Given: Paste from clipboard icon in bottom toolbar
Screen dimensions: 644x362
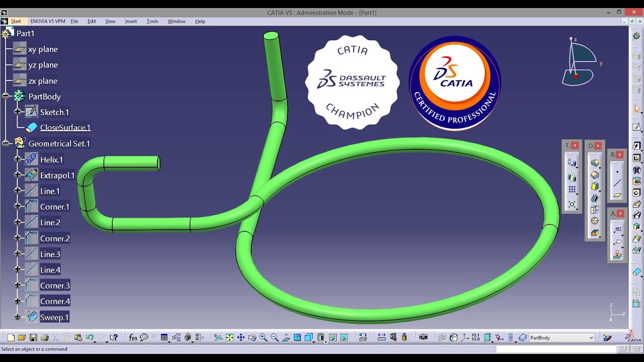Looking at the screenshot, I should [78, 338].
